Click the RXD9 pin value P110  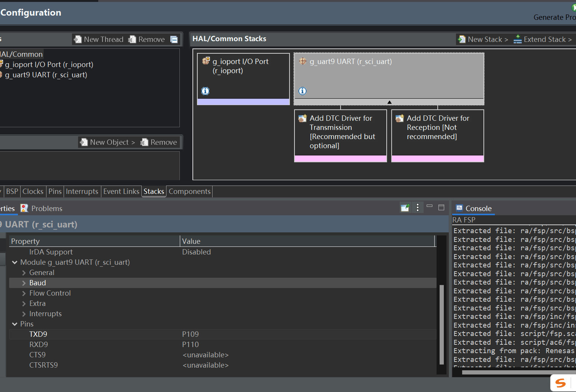point(190,344)
